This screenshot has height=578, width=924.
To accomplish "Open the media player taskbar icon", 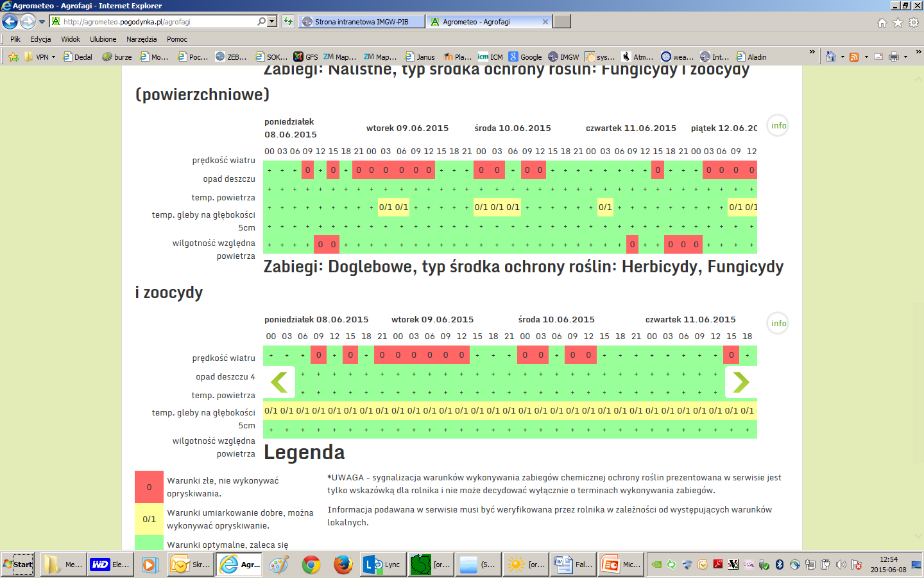I will 149,565.
